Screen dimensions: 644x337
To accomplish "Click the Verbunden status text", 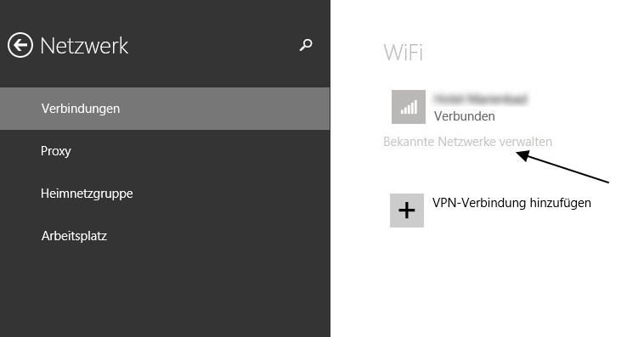I will point(464,116).
